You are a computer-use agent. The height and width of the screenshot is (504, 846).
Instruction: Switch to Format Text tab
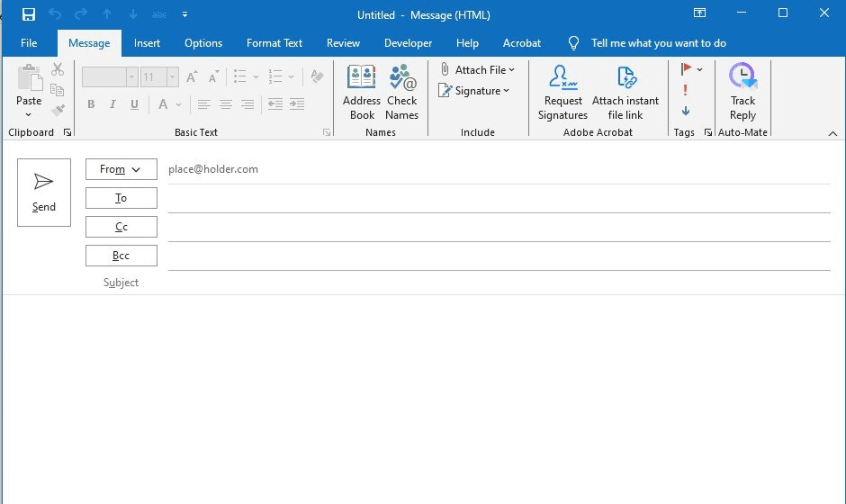tap(274, 43)
